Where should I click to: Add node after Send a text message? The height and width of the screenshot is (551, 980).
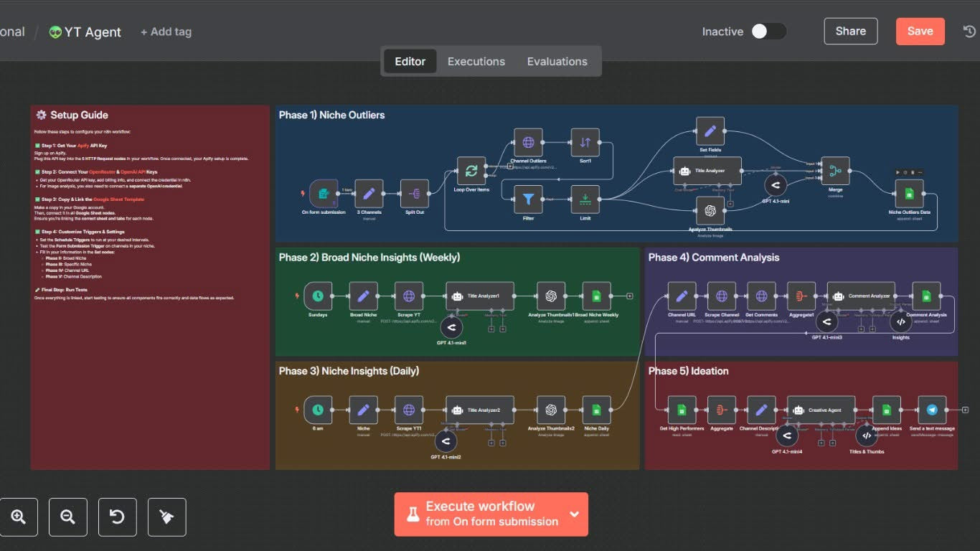pos(965,410)
